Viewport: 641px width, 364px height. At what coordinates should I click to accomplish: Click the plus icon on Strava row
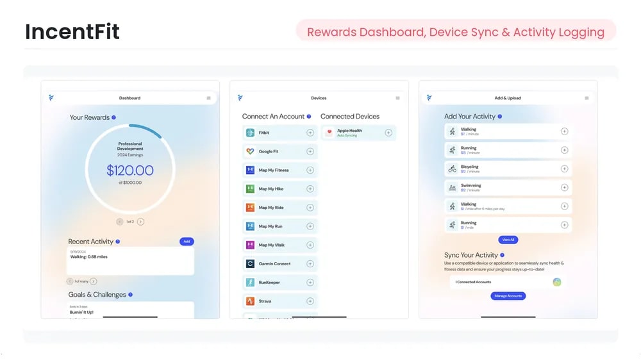click(x=310, y=301)
